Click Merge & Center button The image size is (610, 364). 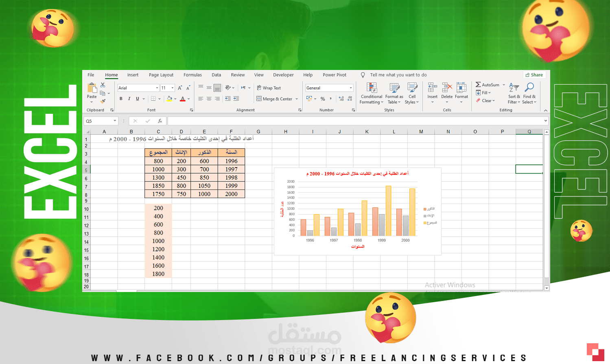tap(274, 99)
